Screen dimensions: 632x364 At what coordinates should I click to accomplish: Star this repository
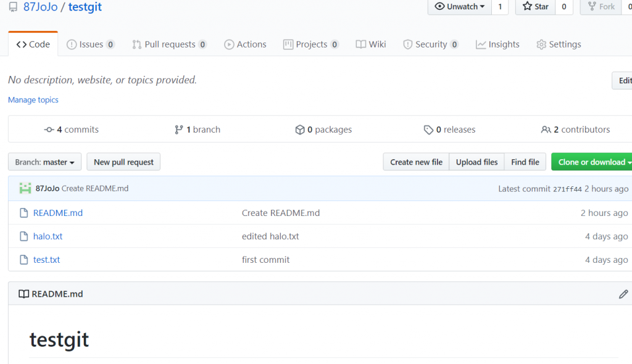tap(535, 6)
